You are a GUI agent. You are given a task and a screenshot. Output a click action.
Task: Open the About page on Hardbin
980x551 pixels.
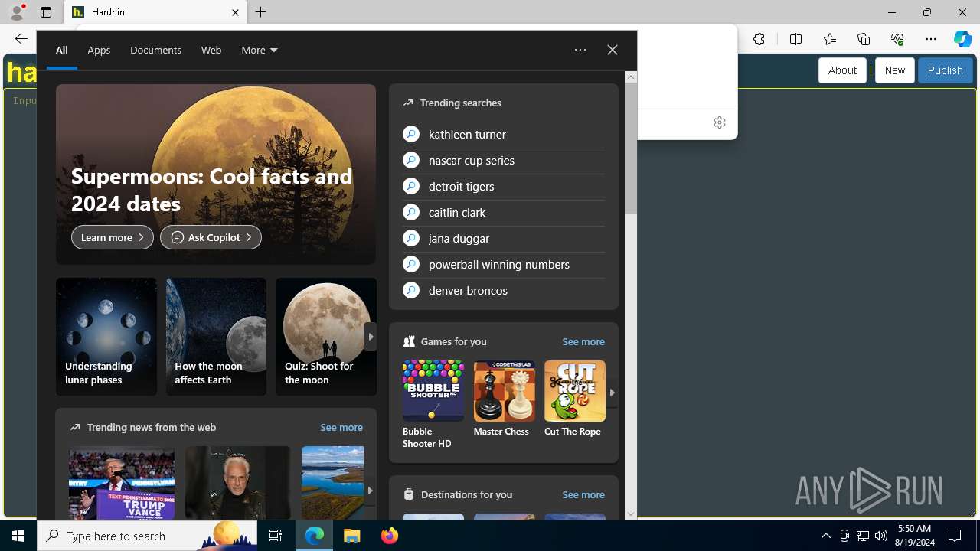click(842, 70)
